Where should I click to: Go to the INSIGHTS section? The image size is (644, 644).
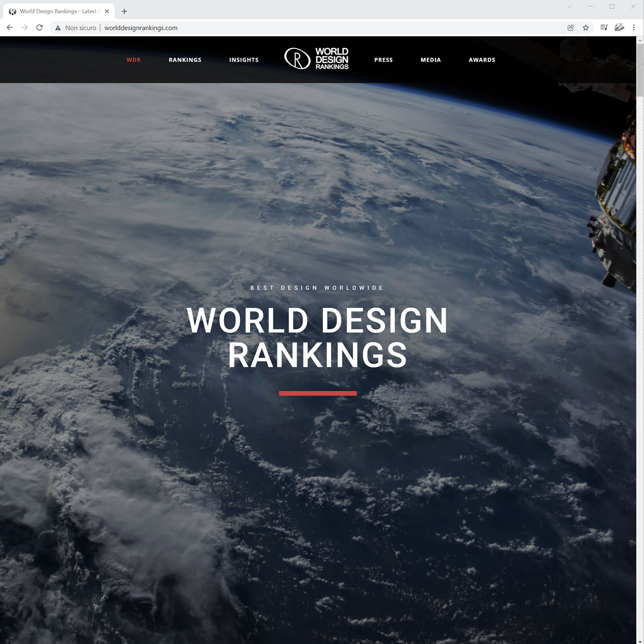244,60
